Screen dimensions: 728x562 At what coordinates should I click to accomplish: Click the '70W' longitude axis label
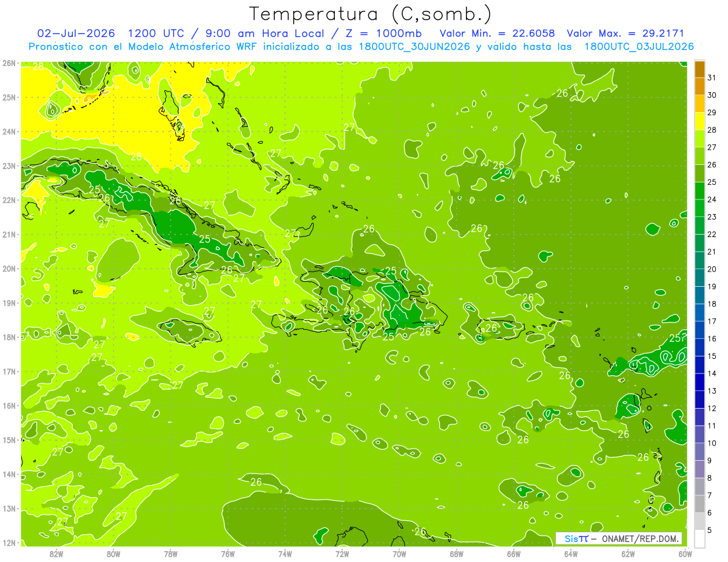click(399, 554)
